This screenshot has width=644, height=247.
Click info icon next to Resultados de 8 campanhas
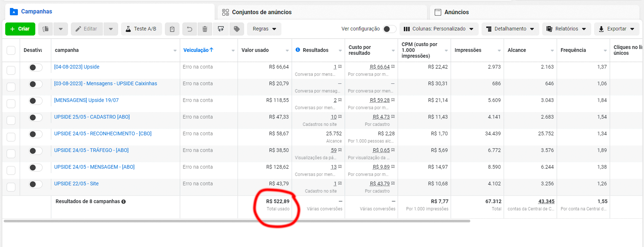pyautogui.click(x=124, y=202)
